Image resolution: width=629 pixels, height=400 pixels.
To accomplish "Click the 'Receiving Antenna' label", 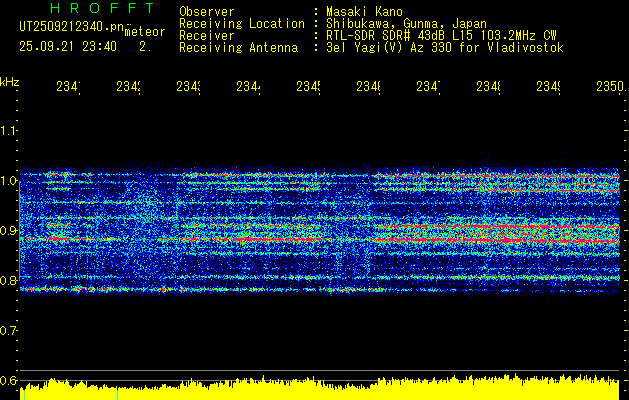I will click(x=239, y=48).
